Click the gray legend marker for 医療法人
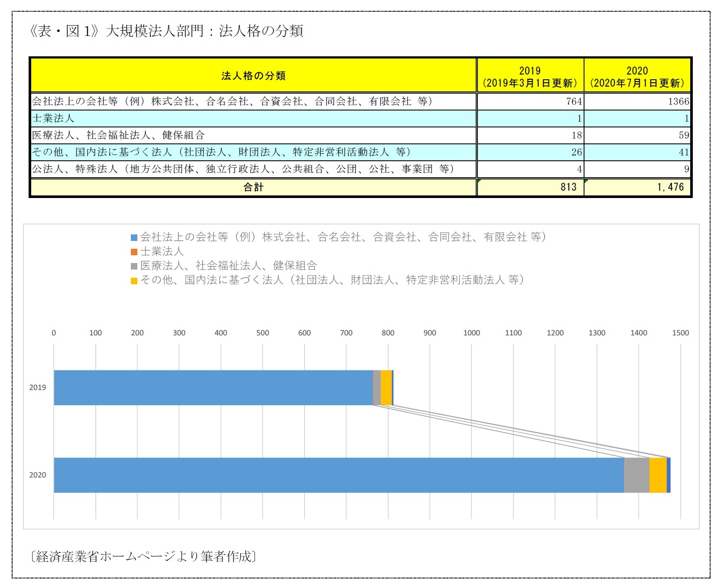The image size is (724, 588). (x=133, y=266)
